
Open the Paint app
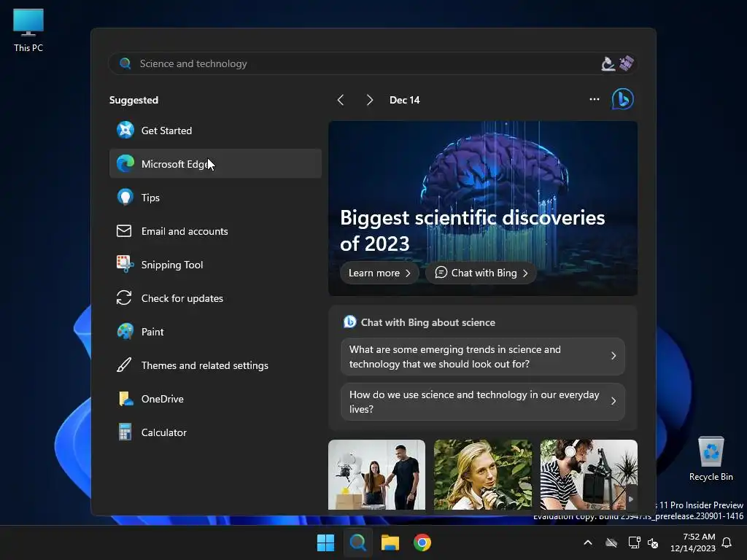(215, 332)
